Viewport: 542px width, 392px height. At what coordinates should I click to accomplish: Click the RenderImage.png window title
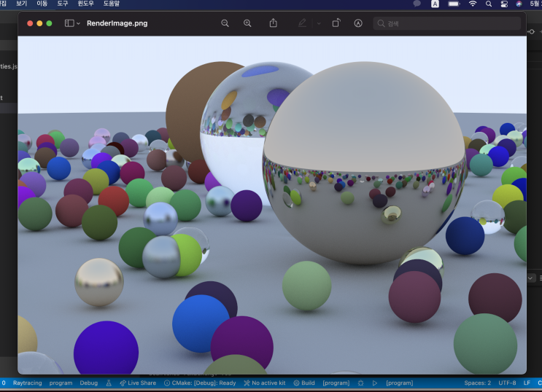click(x=117, y=23)
